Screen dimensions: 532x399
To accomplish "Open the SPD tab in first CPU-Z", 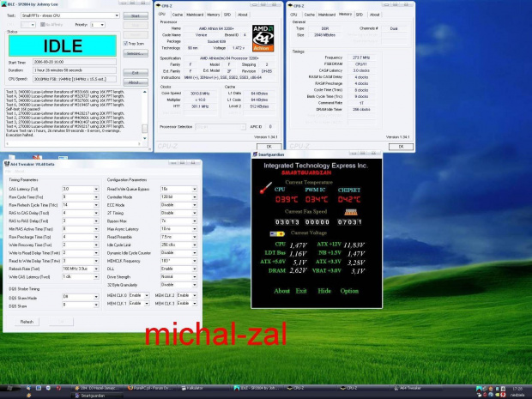I will (x=227, y=15).
